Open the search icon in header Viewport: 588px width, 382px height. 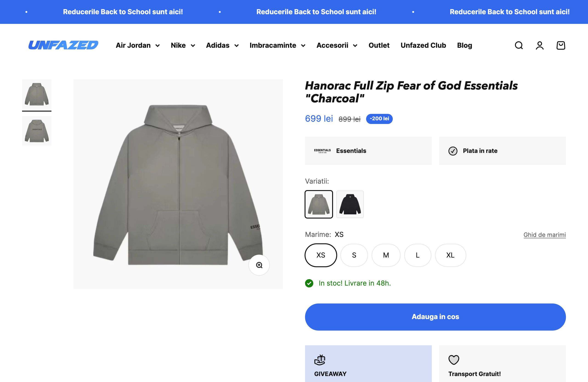[x=519, y=45]
